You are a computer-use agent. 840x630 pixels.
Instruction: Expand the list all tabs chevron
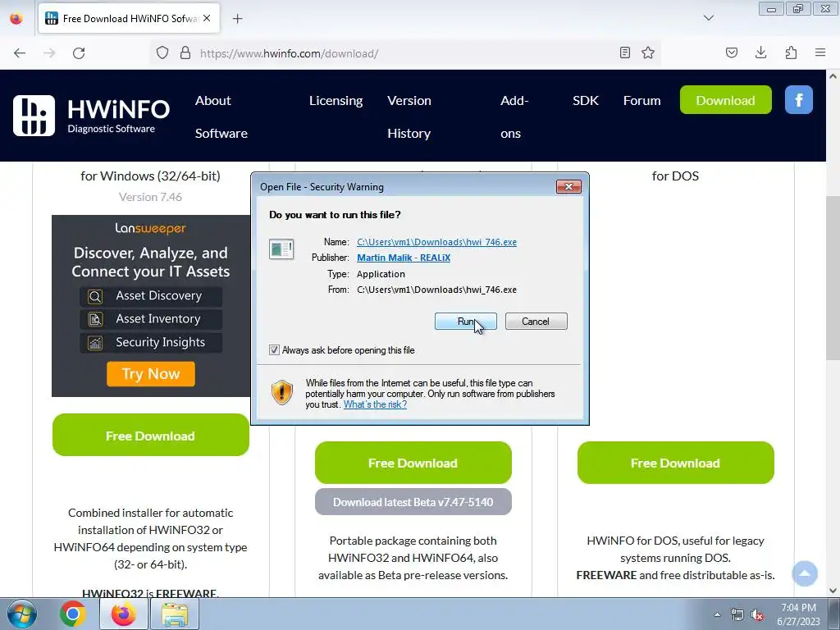[x=709, y=18]
